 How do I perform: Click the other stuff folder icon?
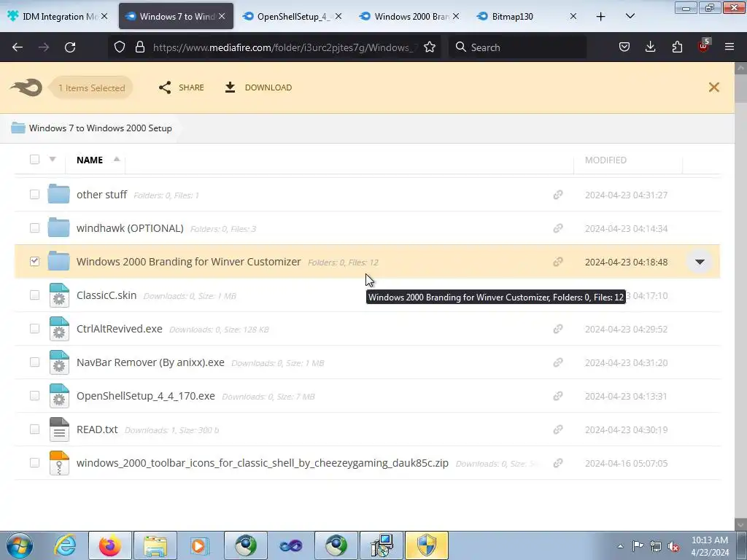pos(58,194)
